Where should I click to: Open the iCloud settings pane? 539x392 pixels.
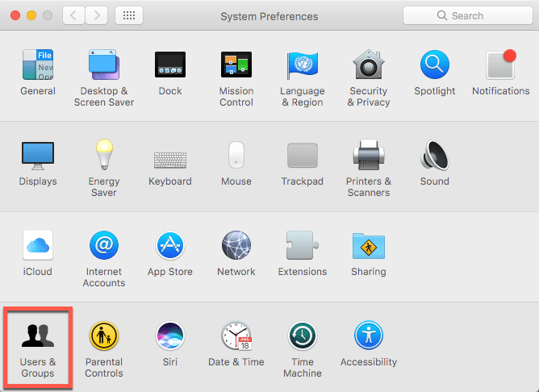(x=38, y=245)
